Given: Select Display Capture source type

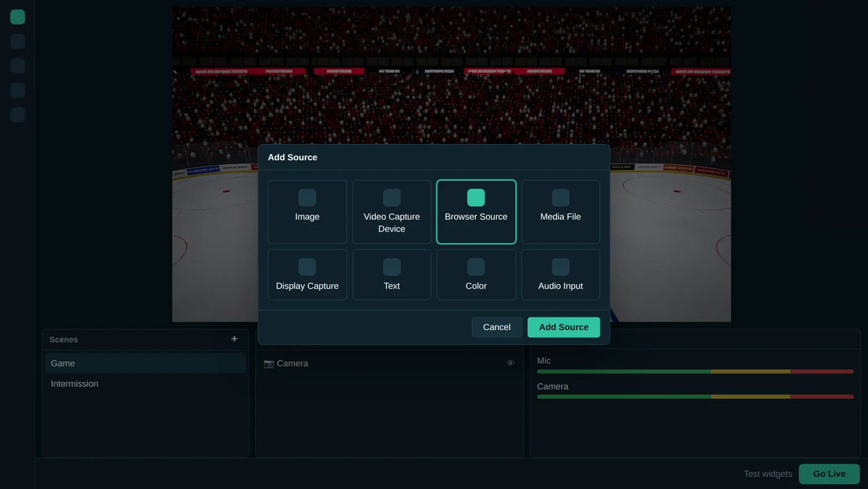Looking at the screenshot, I should tap(308, 275).
